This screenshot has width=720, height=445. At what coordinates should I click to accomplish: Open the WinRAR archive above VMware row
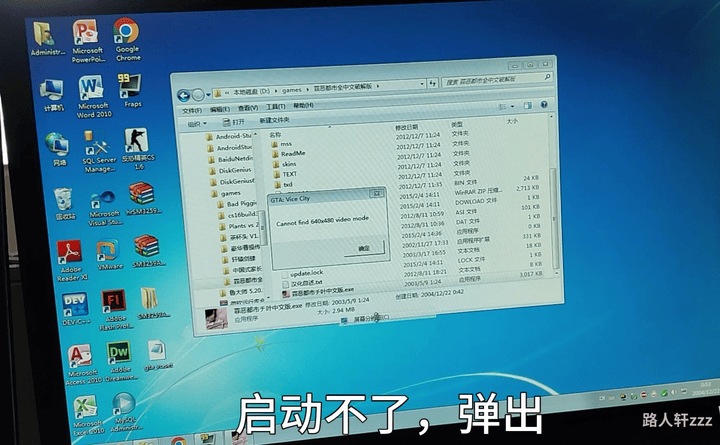tap(143, 198)
